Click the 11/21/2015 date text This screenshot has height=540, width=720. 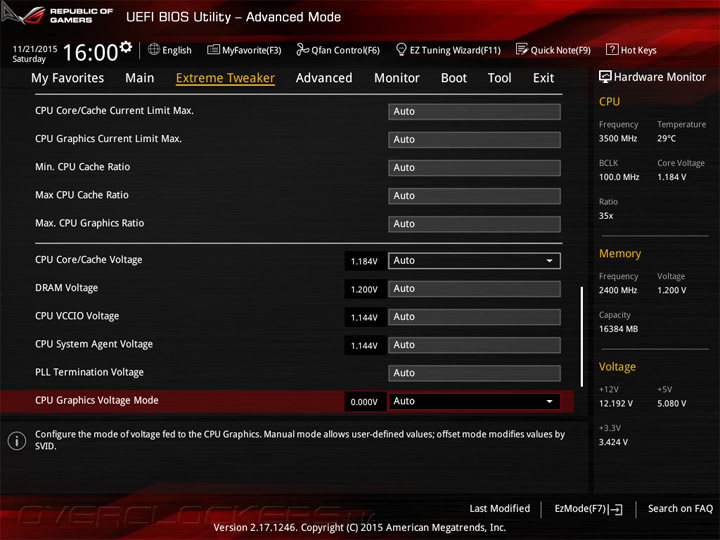[35, 49]
